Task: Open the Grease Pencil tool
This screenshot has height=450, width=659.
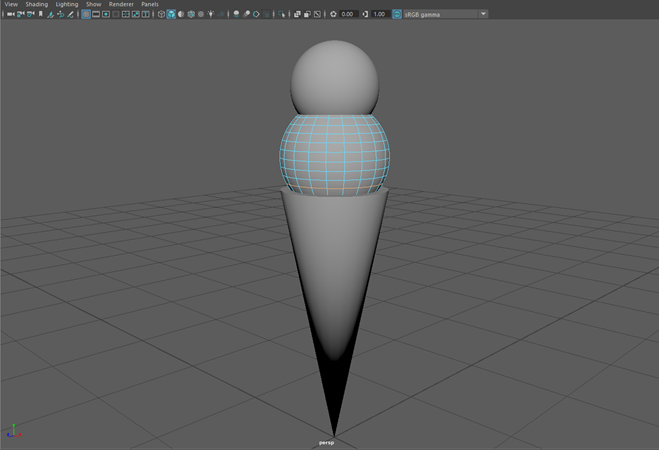Action: coord(70,14)
